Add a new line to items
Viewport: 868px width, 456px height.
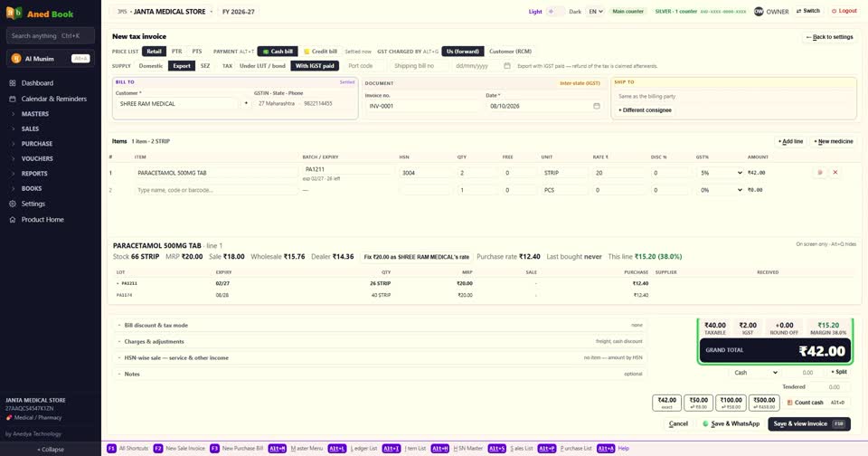pos(790,142)
